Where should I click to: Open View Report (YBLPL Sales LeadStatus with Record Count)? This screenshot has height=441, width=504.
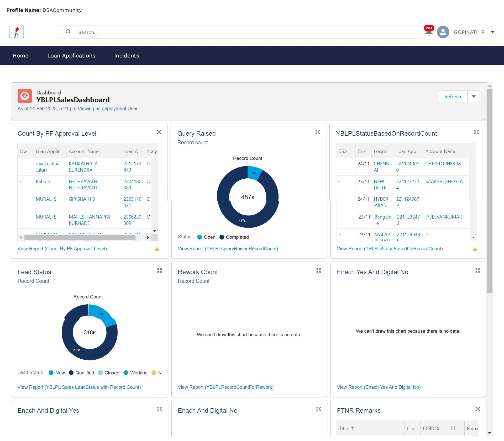point(79,387)
